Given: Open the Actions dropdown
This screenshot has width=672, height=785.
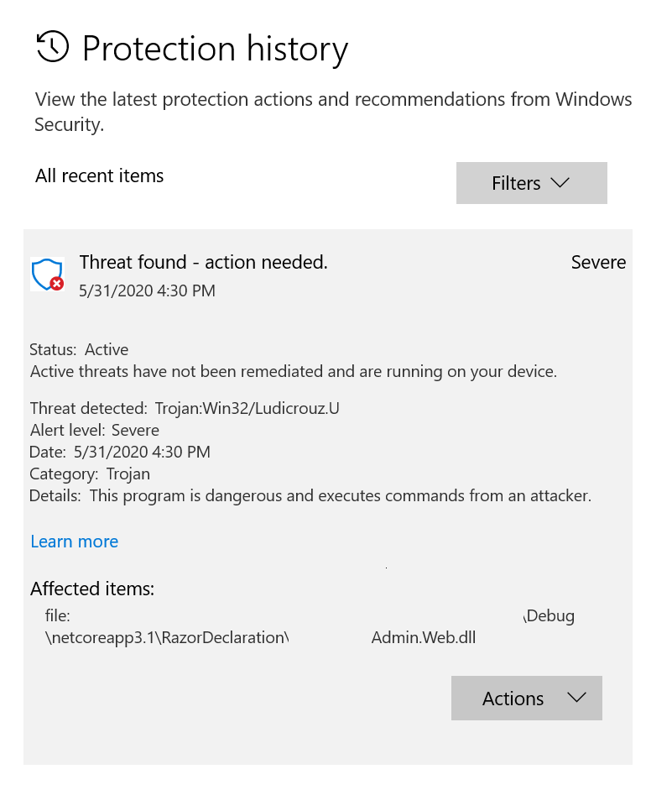Looking at the screenshot, I should point(526,699).
